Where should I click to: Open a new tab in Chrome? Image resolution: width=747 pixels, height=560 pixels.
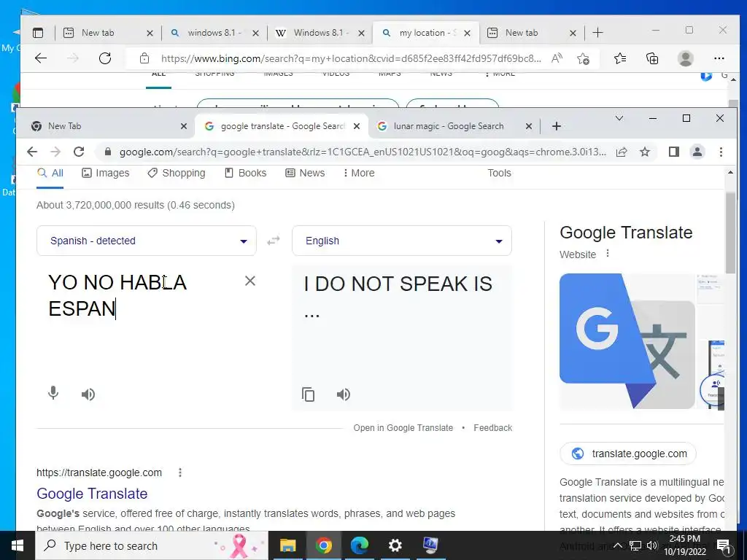tap(557, 126)
